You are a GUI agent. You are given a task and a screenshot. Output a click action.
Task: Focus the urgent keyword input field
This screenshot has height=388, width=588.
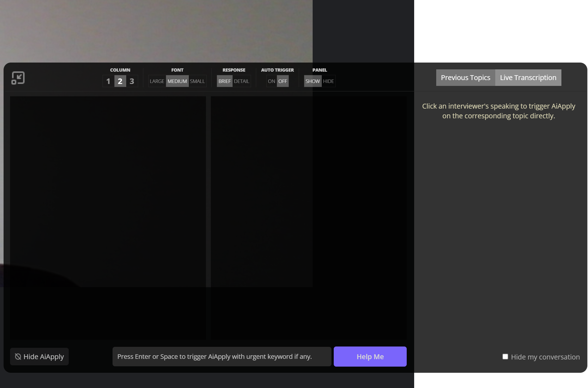point(222,357)
